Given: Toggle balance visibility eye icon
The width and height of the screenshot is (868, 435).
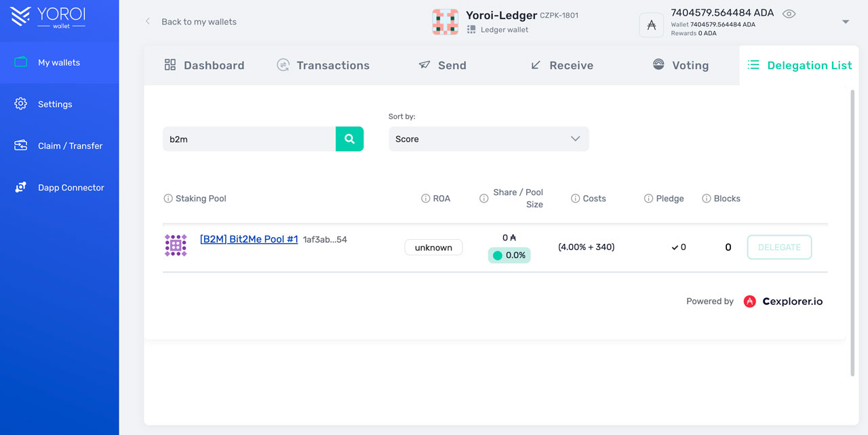Looking at the screenshot, I should pos(789,14).
